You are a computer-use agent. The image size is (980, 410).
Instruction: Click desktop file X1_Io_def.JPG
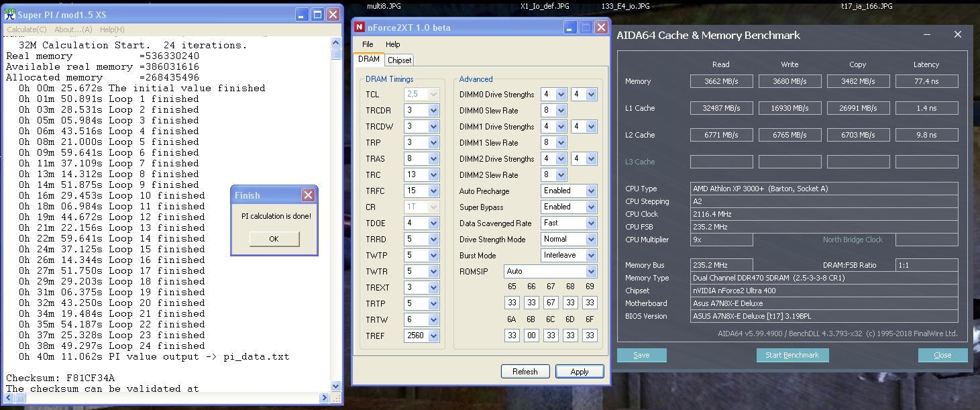pyautogui.click(x=545, y=6)
